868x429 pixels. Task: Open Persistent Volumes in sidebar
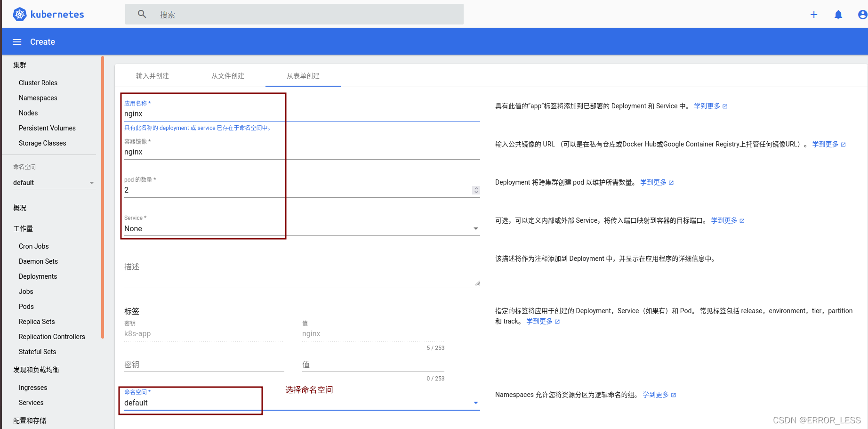click(x=47, y=128)
